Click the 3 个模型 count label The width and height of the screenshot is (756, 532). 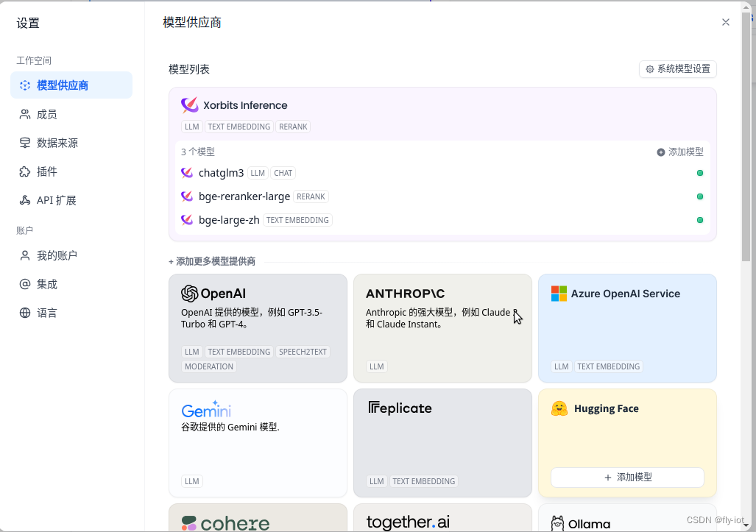click(x=198, y=152)
